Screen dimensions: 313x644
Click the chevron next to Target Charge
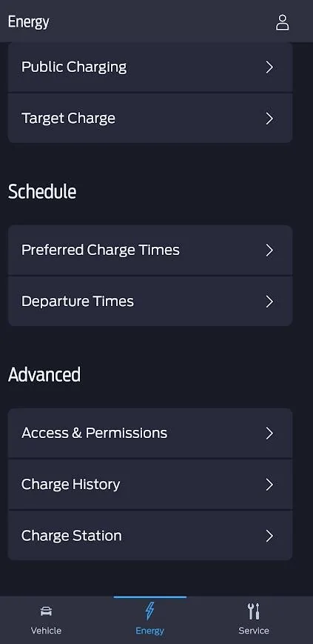click(269, 119)
